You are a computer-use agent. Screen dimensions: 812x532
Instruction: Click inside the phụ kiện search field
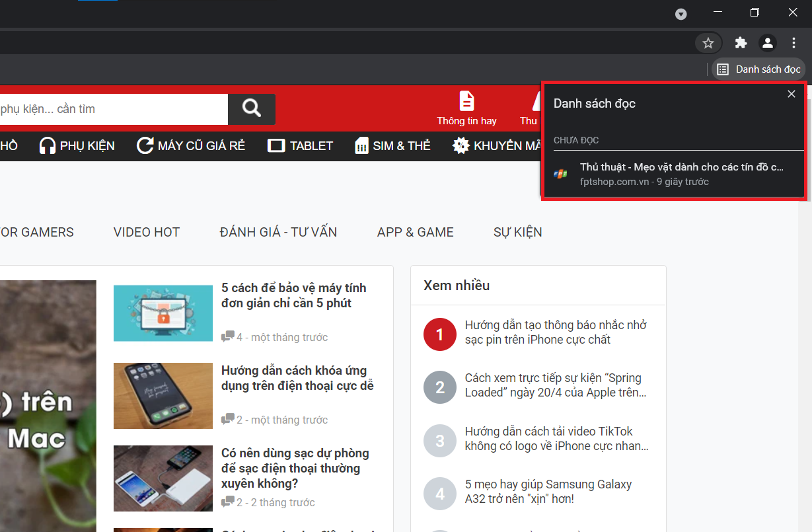(x=112, y=108)
